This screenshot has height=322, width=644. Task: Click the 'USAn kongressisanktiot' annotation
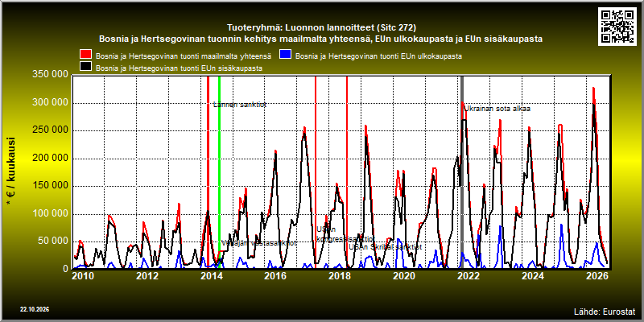[345, 234]
